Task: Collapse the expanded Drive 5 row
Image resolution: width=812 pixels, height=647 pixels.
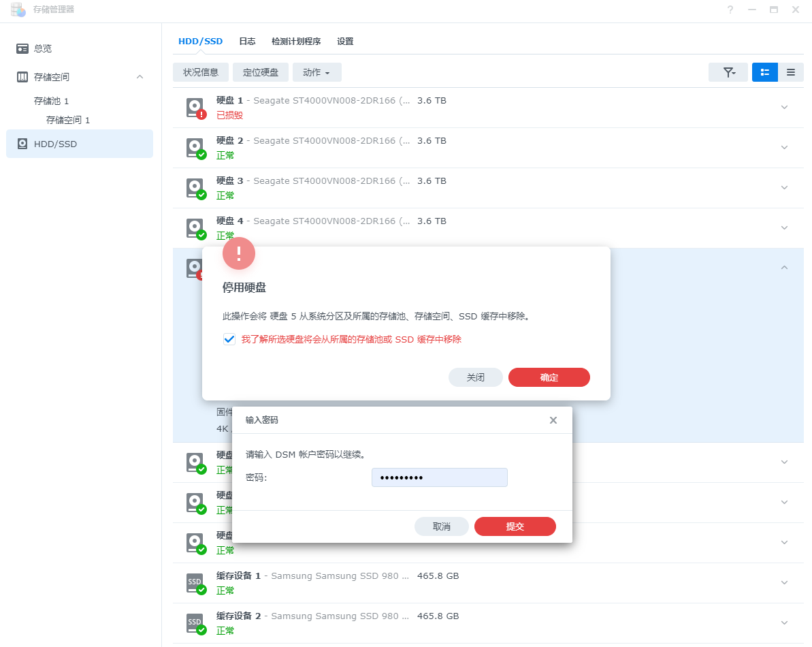Action: (x=784, y=268)
